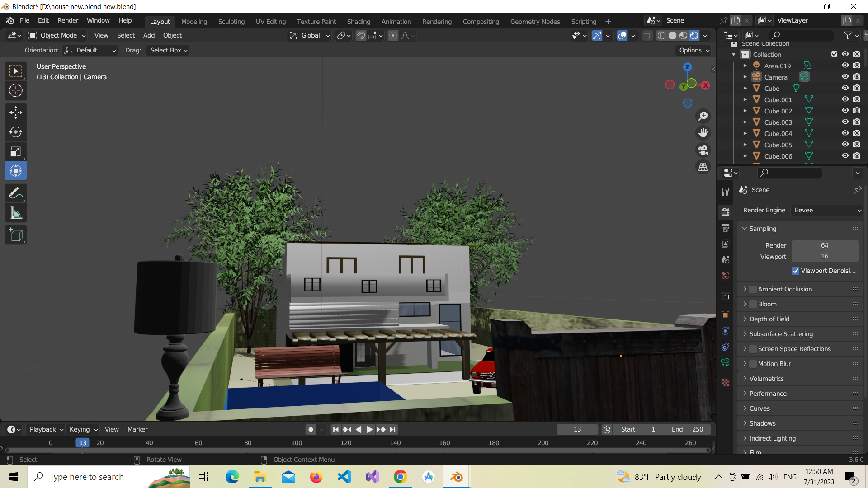The image size is (868, 488).
Task: Open the Physics properties tab
Action: [725, 331]
